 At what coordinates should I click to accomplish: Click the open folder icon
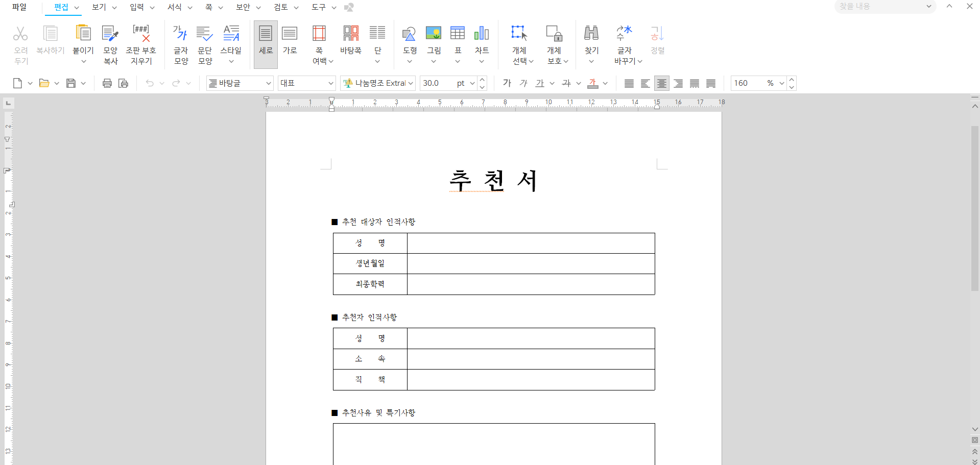pyautogui.click(x=44, y=83)
